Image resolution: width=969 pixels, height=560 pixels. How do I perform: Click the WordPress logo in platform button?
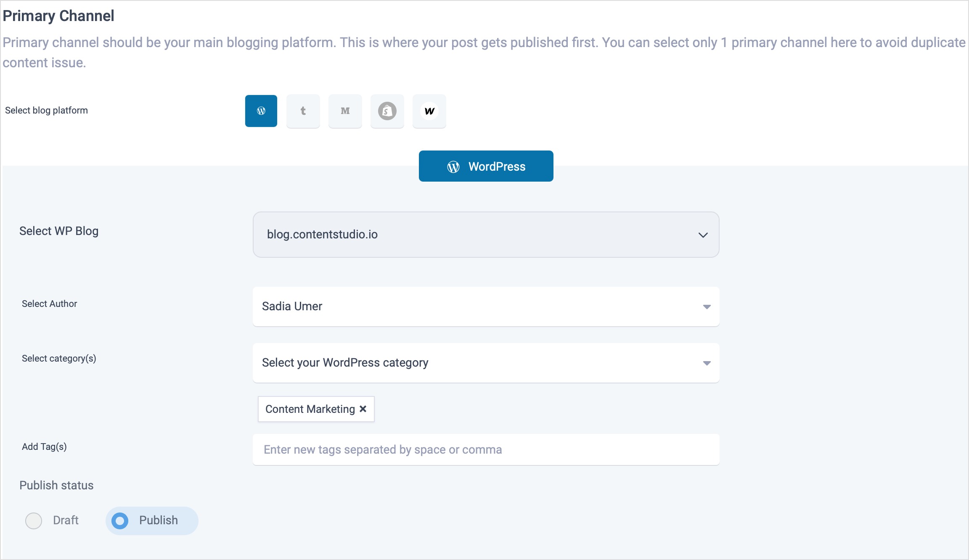[262, 111]
